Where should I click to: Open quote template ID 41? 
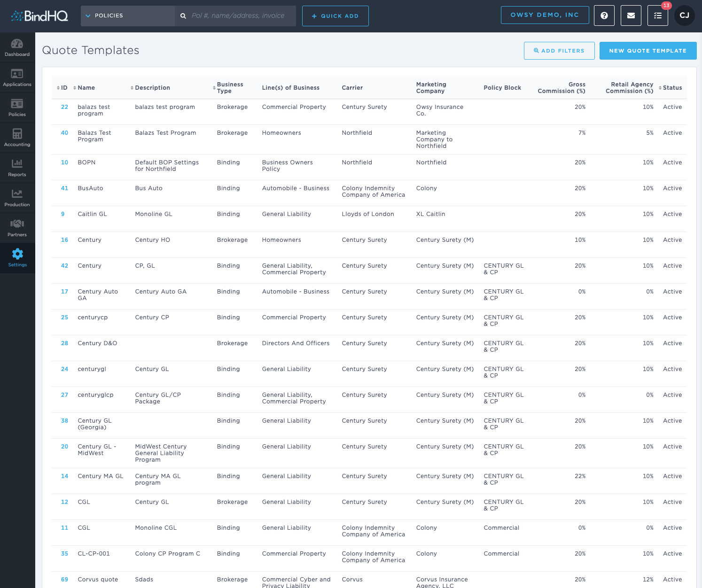coord(65,188)
